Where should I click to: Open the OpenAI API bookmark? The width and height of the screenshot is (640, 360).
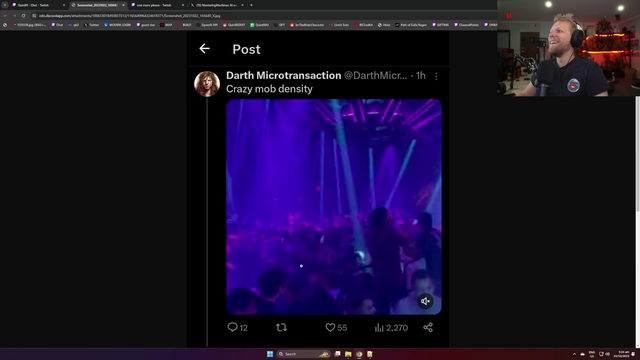(x=207, y=25)
